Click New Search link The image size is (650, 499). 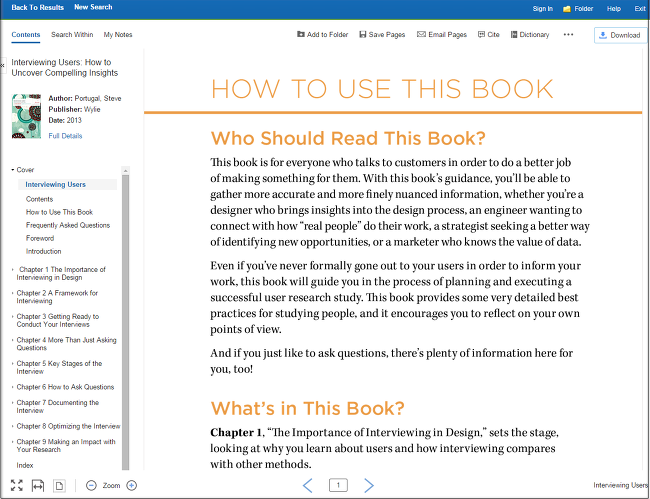[x=93, y=7]
